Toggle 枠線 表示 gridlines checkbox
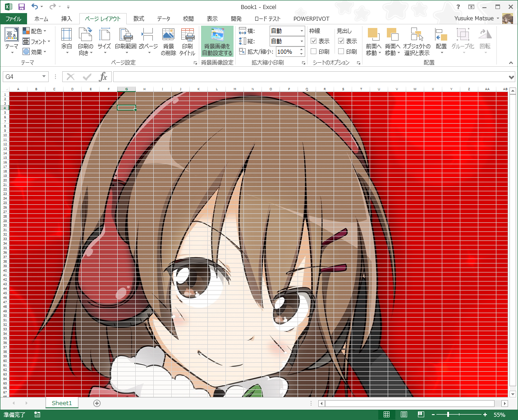This screenshot has width=518, height=420. (314, 41)
